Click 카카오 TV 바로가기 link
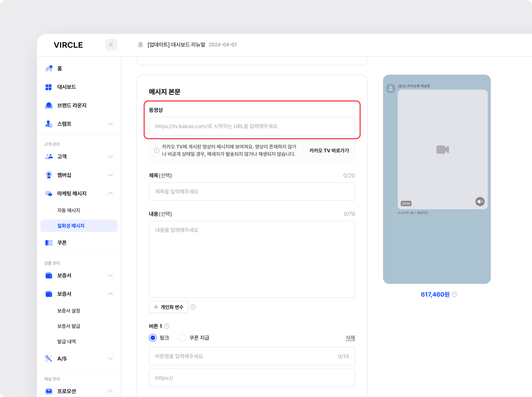The image size is (532, 397). coord(329,151)
